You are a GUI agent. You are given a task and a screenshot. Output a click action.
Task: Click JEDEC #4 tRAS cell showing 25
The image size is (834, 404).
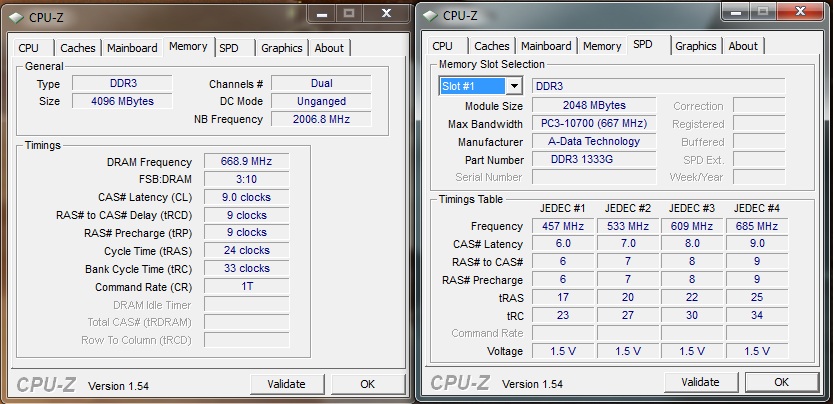[757, 297]
